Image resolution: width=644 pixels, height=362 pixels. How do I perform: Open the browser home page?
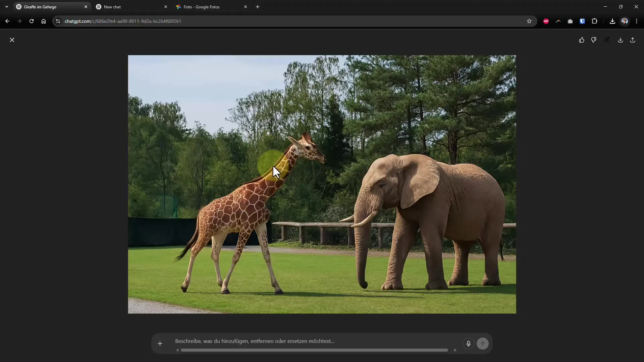44,21
